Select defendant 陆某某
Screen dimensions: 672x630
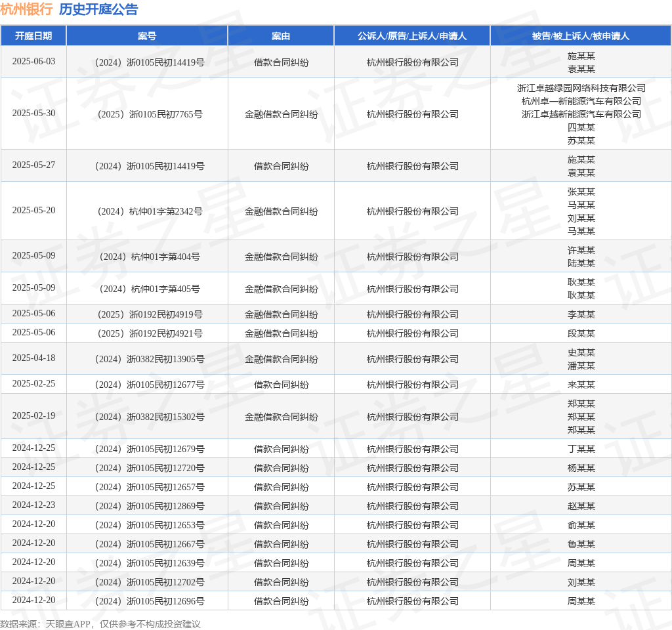(581, 263)
